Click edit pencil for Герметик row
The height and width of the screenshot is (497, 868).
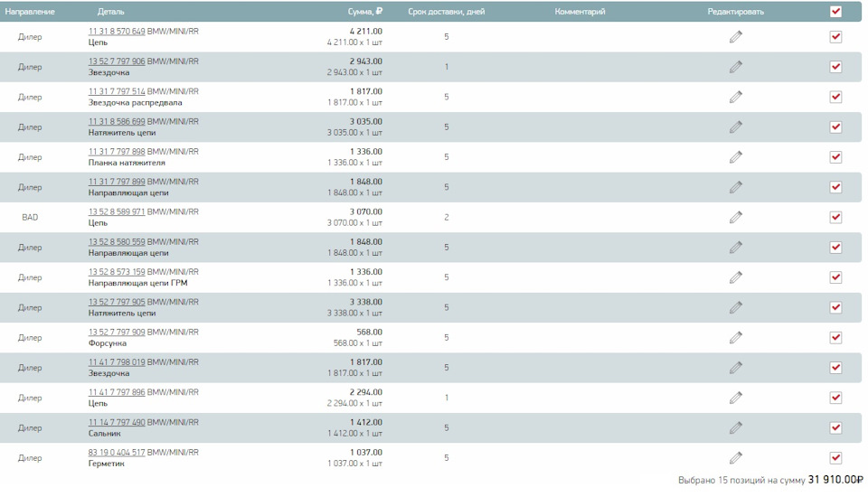tap(736, 458)
